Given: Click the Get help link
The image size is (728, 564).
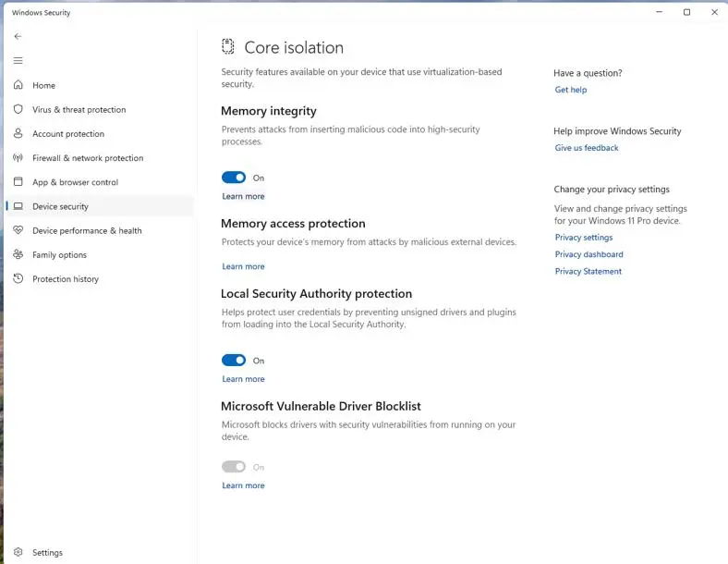Looking at the screenshot, I should pyautogui.click(x=571, y=90).
